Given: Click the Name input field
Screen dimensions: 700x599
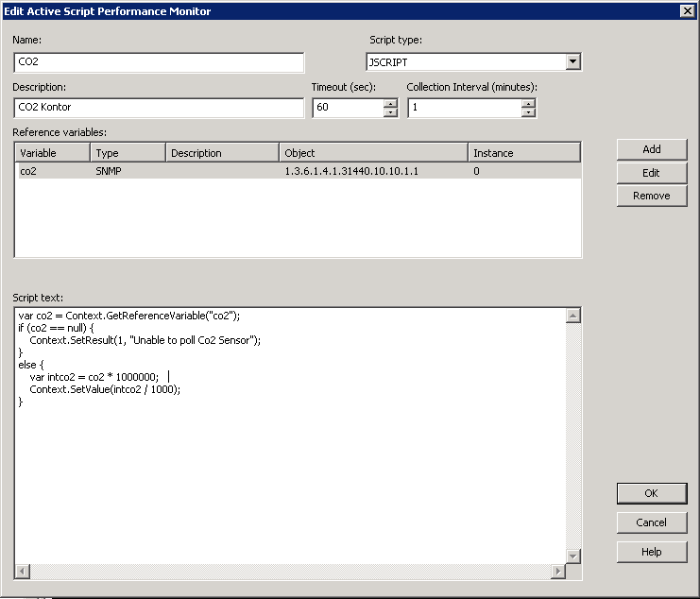Looking at the screenshot, I should pos(159,62).
